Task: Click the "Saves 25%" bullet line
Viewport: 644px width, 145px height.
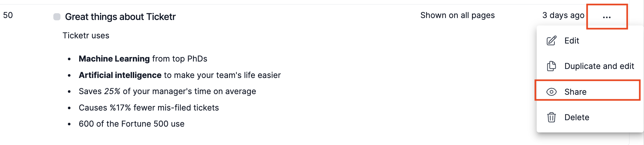Action: pyautogui.click(x=167, y=91)
